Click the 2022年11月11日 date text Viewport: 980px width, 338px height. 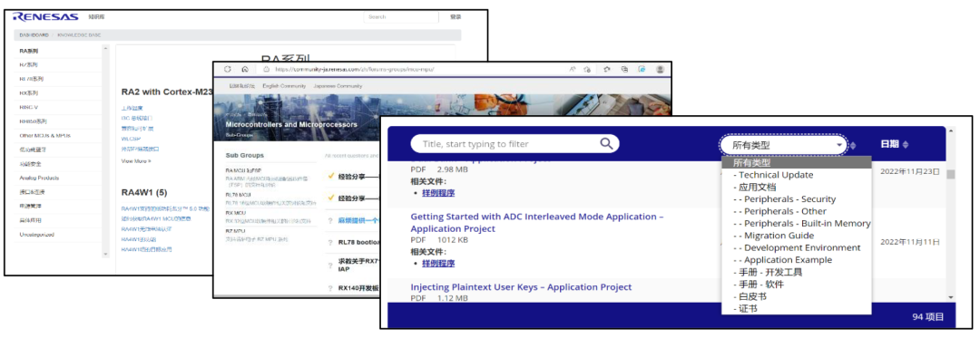click(x=910, y=242)
